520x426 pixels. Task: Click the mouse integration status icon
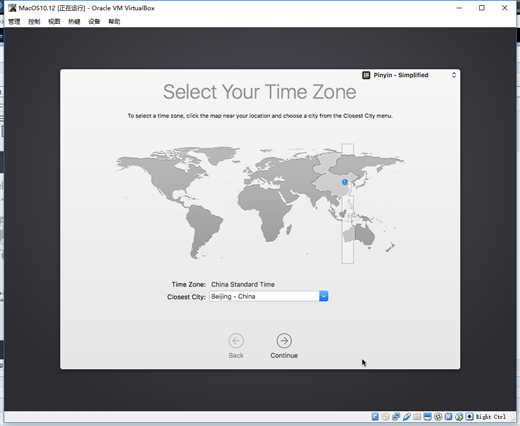[459, 416]
